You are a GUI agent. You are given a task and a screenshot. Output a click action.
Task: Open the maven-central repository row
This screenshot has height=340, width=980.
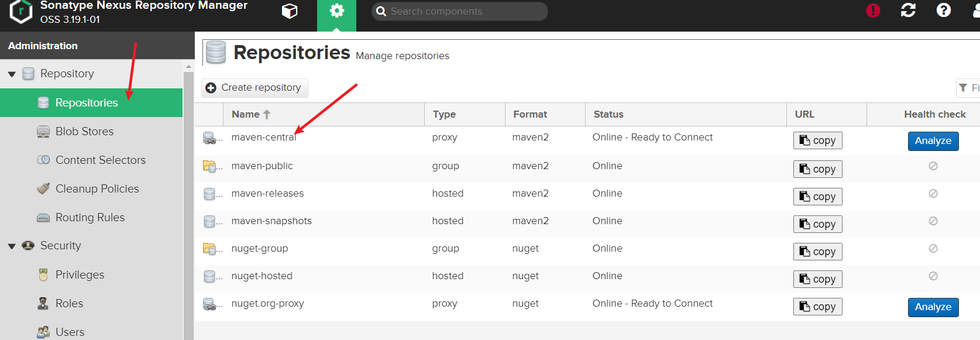[x=587, y=140]
